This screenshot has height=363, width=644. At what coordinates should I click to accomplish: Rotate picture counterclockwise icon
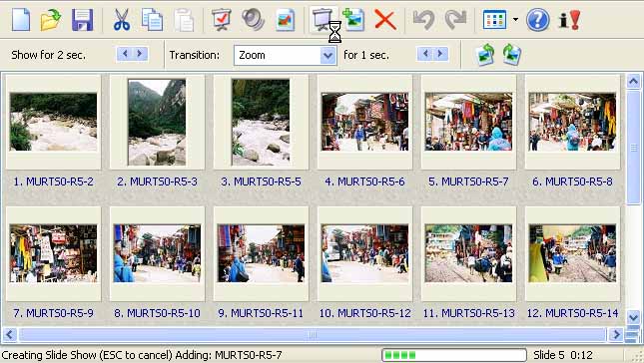(x=484, y=55)
